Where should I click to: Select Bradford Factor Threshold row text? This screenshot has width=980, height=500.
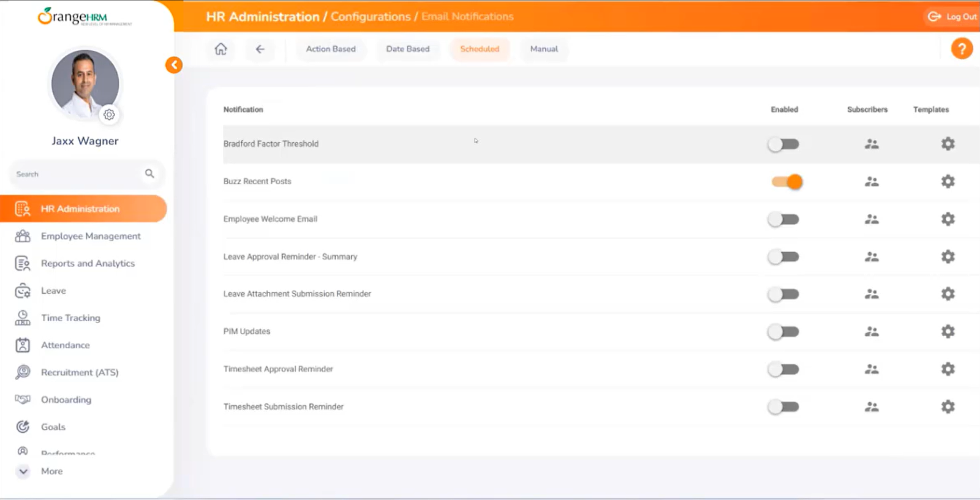[x=271, y=144]
